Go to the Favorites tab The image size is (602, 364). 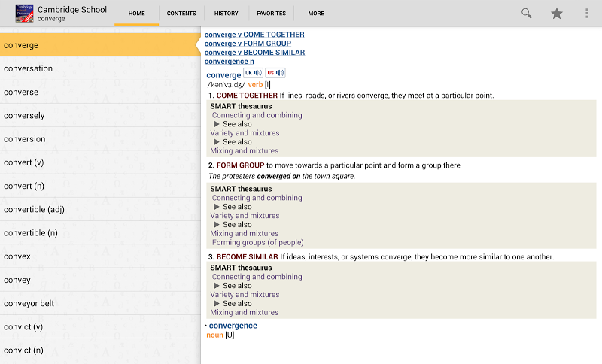tap(271, 14)
